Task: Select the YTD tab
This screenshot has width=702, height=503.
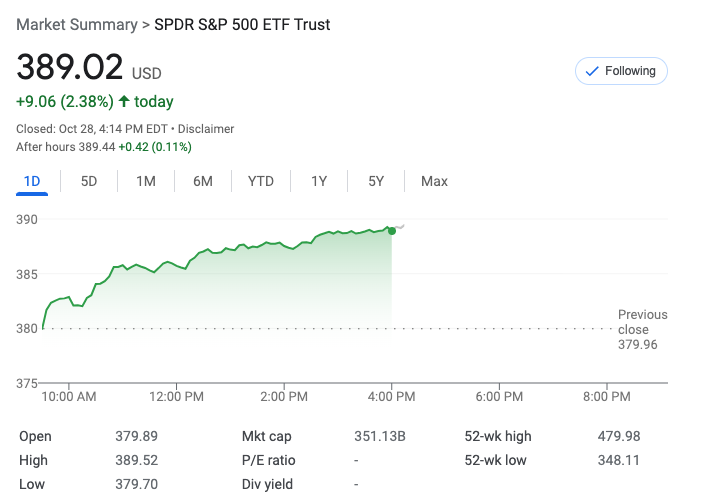Action: click(x=261, y=181)
